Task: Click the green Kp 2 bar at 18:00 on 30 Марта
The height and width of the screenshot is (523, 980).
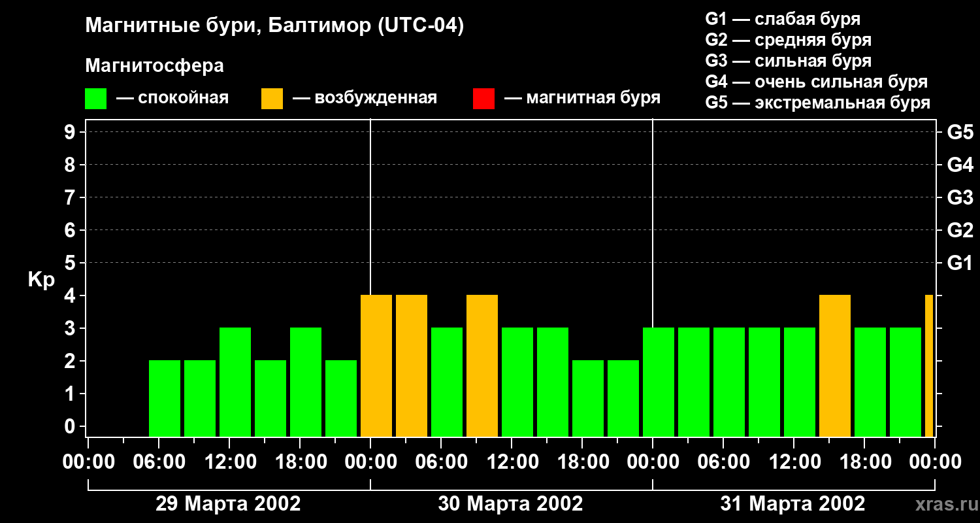Action: 588,399
